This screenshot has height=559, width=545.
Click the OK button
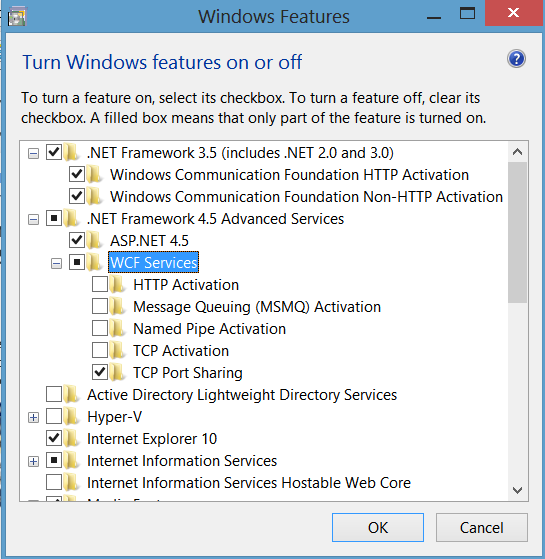pos(378,528)
